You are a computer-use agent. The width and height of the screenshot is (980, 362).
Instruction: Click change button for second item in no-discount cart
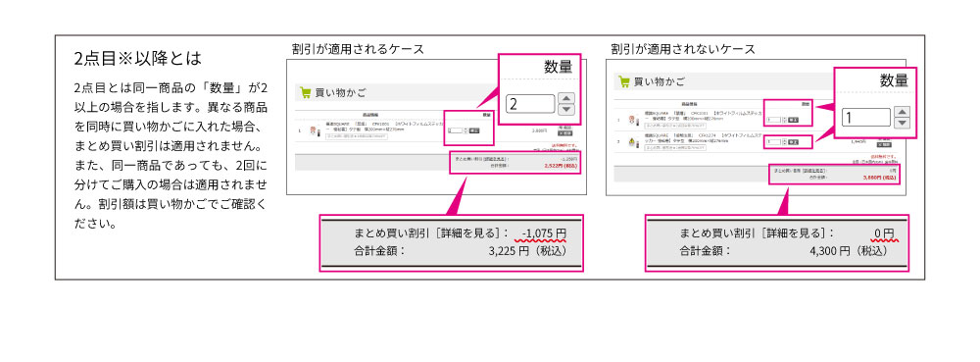pyautogui.click(x=793, y=142)
